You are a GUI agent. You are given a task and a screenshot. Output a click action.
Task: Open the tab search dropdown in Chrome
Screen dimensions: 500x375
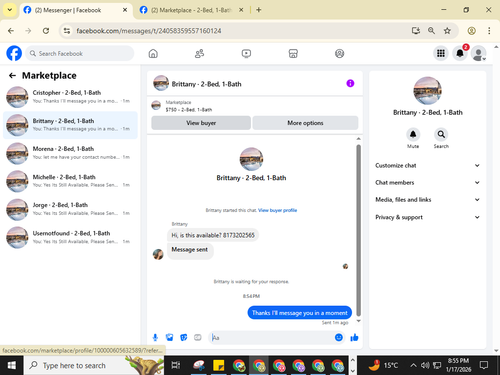(x=10, y=10)
